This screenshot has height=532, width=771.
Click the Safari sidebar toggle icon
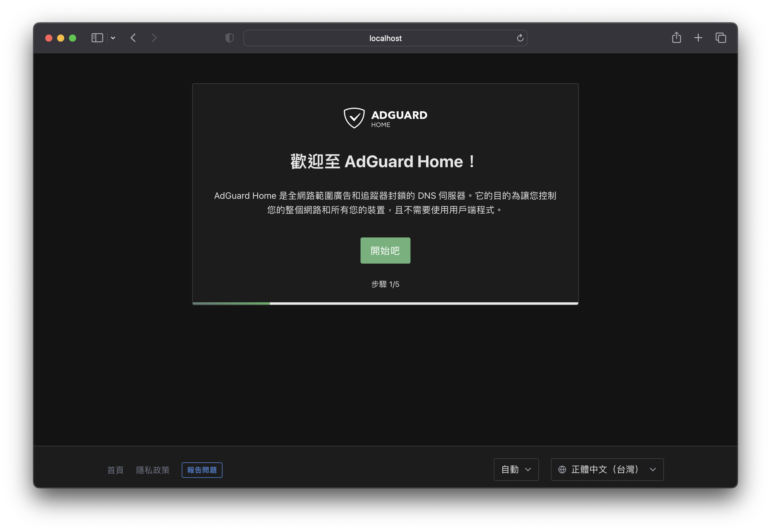click(x=97, y=38)
